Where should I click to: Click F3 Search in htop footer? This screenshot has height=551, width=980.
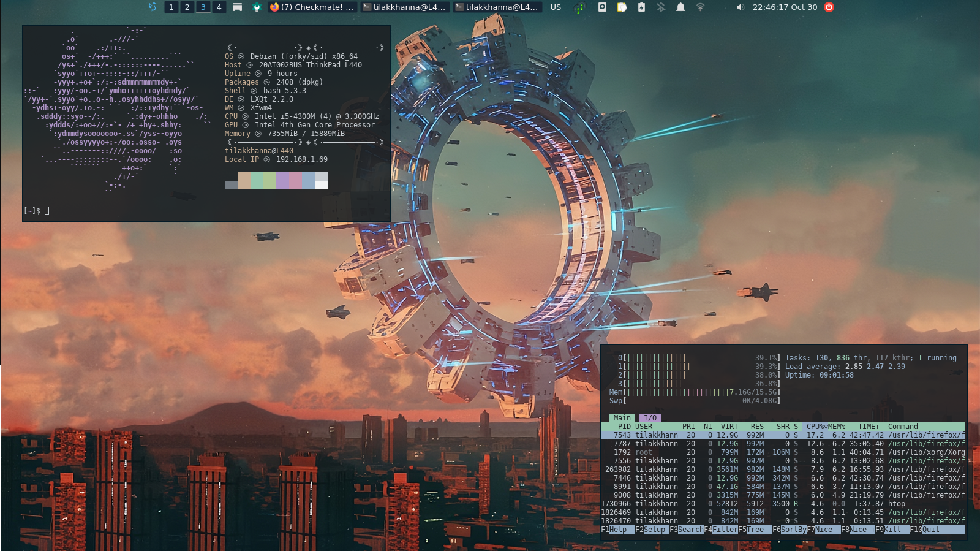(687, 530)
